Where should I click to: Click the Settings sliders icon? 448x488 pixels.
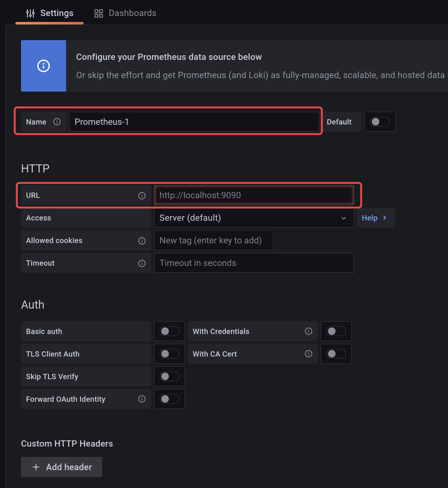(x=30, y=13)
